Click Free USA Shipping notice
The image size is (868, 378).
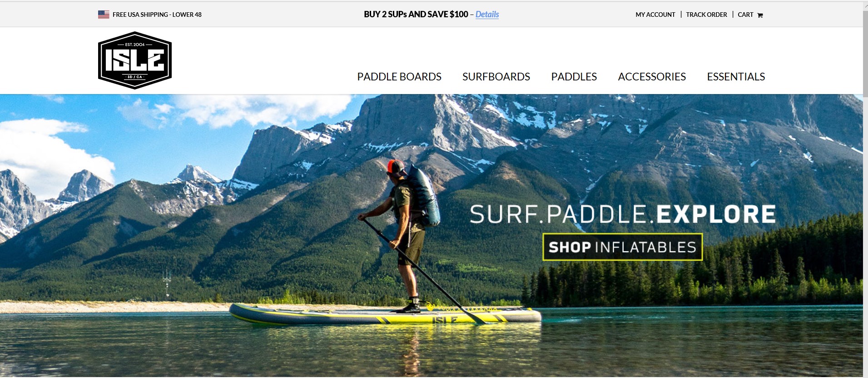coord(157,15)
